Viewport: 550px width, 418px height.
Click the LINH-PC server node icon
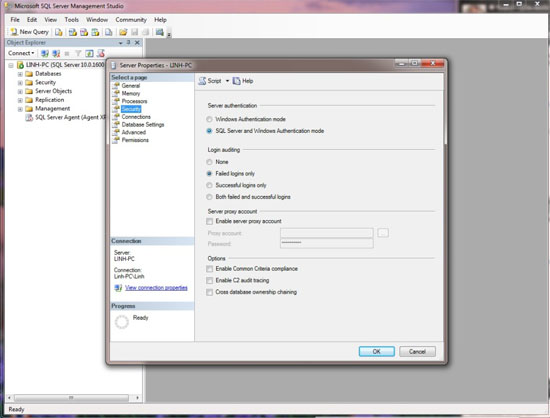[x=20, y=65]
